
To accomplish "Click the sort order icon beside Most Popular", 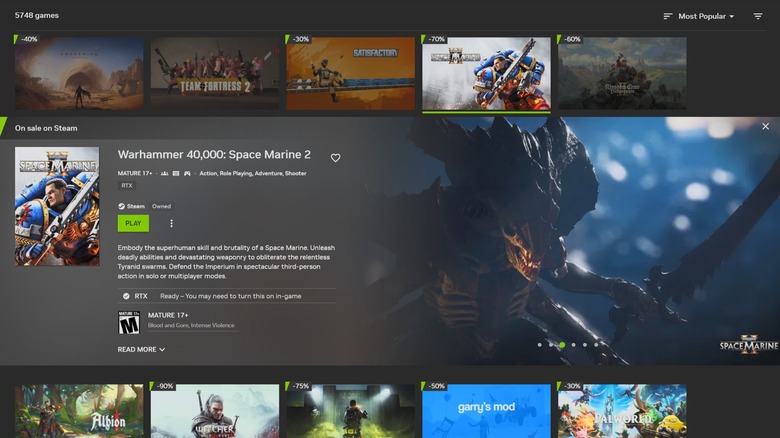I will 668,16.
